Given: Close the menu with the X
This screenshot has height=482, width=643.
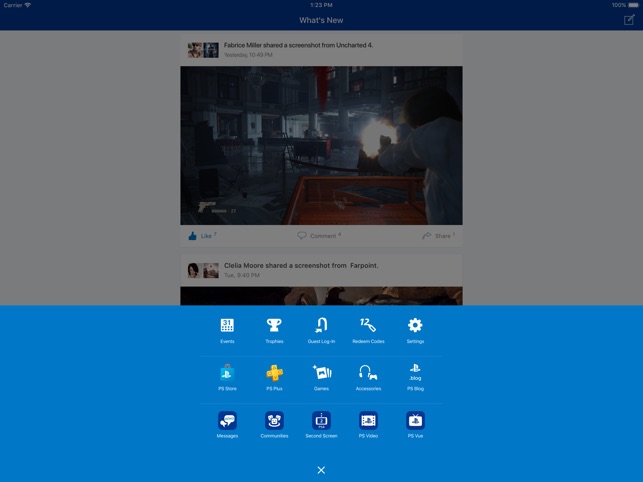Looking at the screenshot, I should pos(321,470).
